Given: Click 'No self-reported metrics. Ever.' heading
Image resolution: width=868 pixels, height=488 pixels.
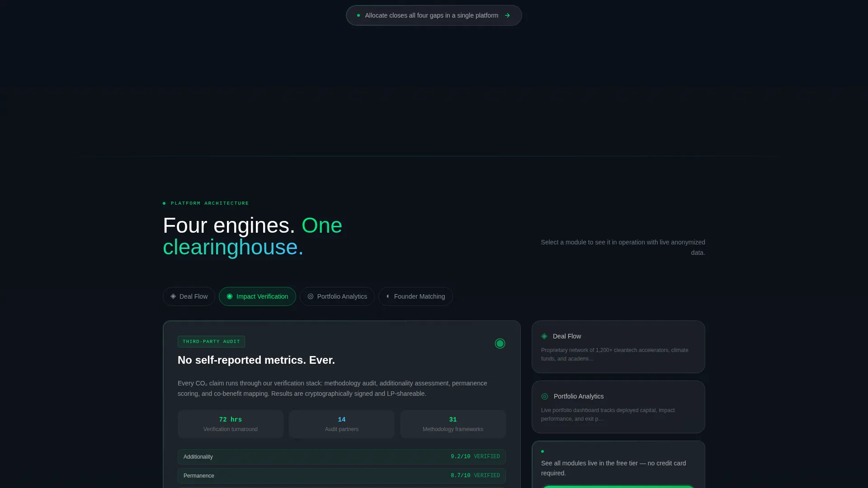Looking at the screenshot, I should tap(256, 360).
